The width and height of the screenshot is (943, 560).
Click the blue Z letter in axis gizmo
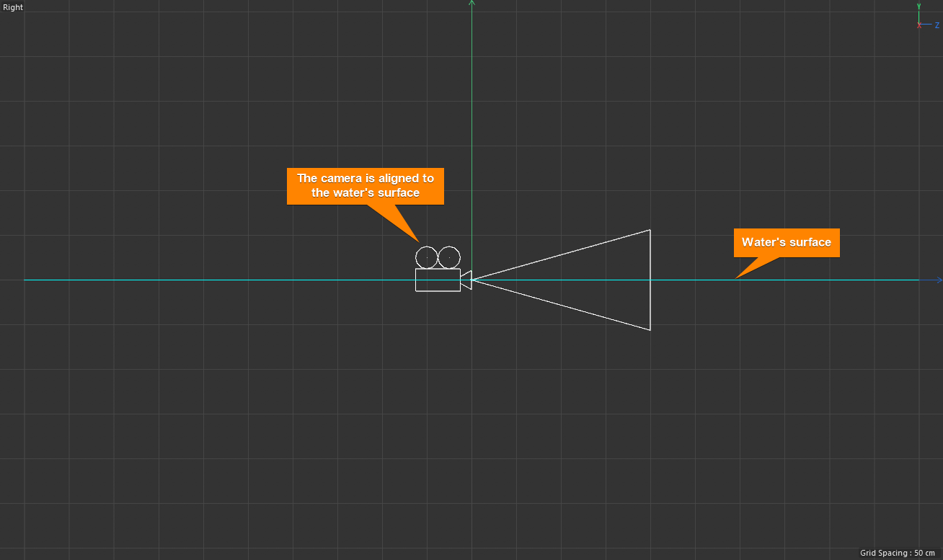(x=937, y=25)
